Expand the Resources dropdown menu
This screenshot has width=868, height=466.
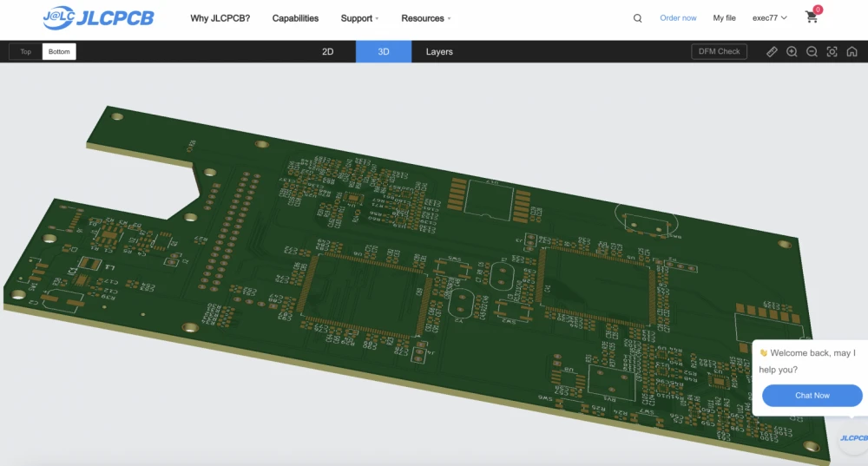coord(425,18)
